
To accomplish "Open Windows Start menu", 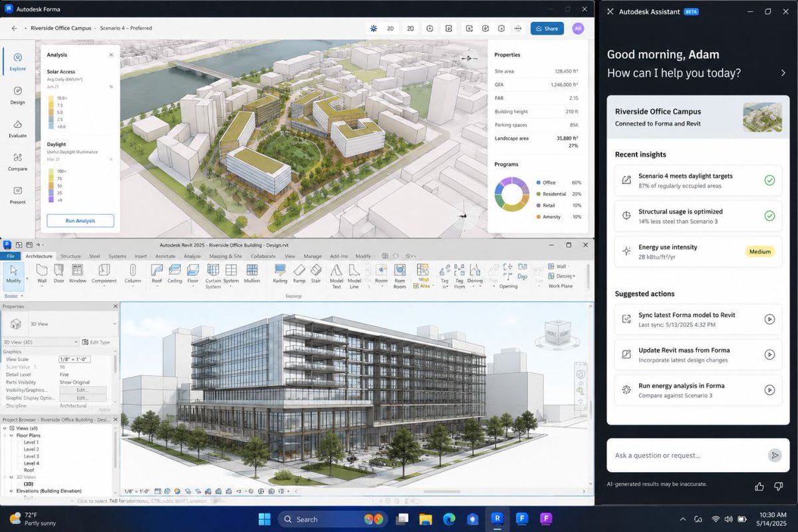I will pos(264,519).
